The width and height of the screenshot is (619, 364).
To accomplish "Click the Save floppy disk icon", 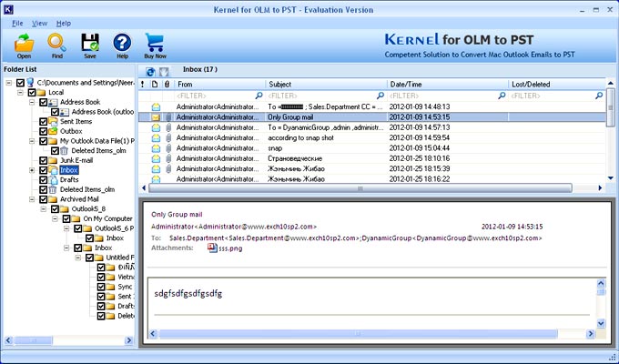I will 90,43.
